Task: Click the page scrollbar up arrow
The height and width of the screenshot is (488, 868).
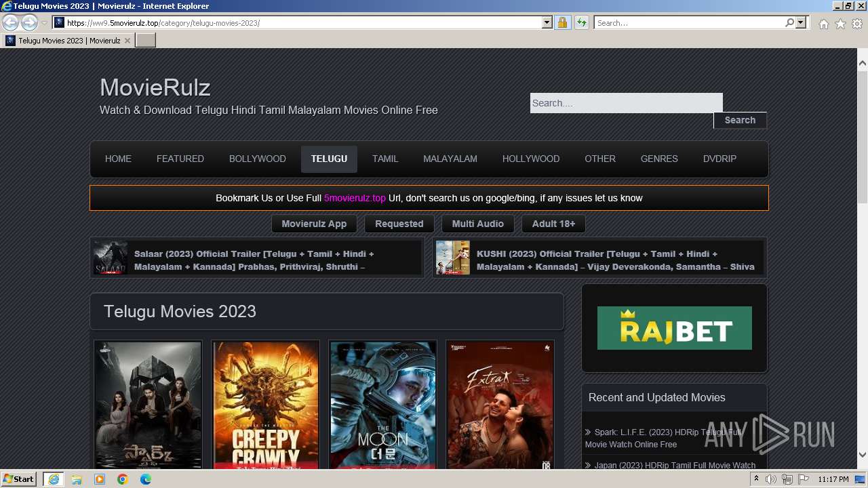Action: [x=863, y=63]
